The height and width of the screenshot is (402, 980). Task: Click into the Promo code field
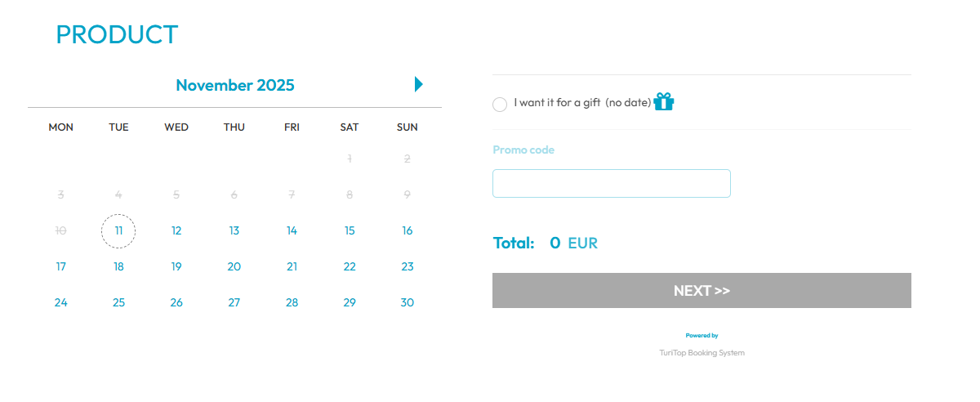611,184
